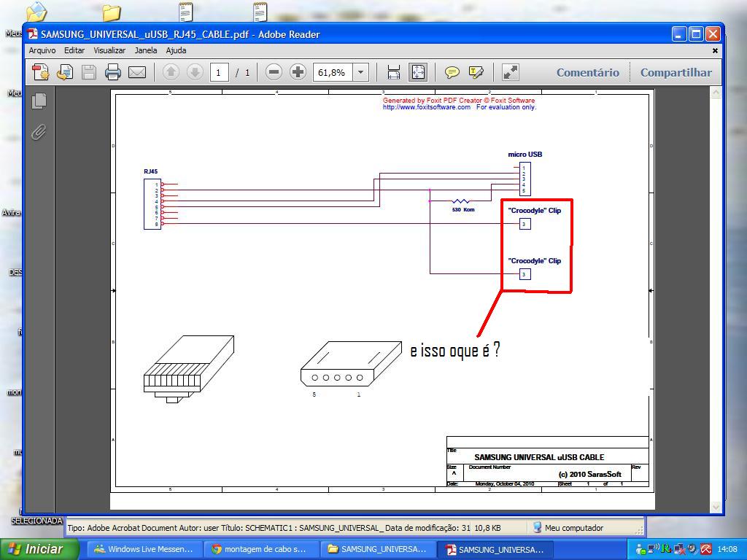
Task: Open the page thumbnails panel
Action: 39,101
